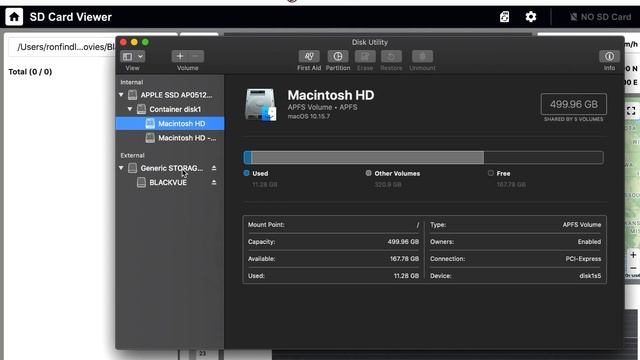Open the Partition tool

click(x=338, y=56)
